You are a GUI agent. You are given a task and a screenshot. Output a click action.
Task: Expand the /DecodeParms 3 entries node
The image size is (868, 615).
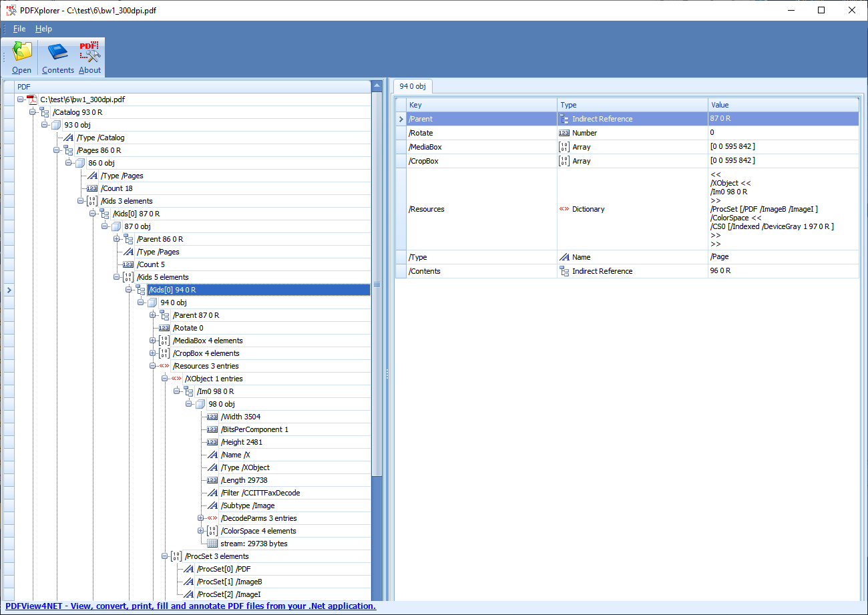click(x=201, y=518)
